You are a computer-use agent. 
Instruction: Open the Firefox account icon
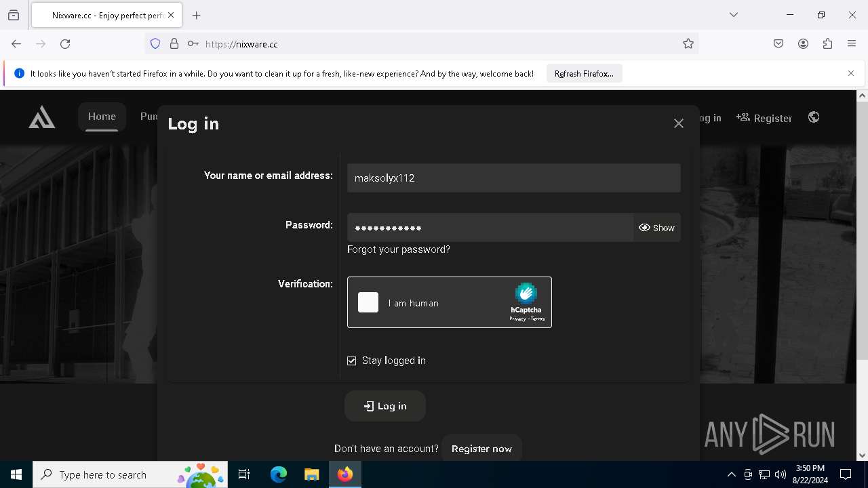coord(803,44)
